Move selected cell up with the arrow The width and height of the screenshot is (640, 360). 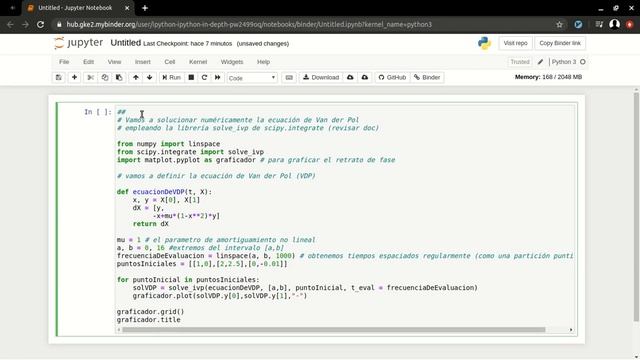pyautogui.click(x=136, y=78)
